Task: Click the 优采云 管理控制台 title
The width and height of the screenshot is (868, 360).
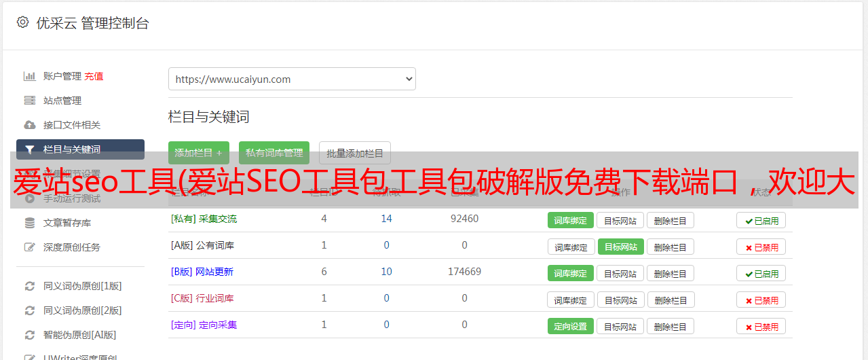Action: click(92, 23)
